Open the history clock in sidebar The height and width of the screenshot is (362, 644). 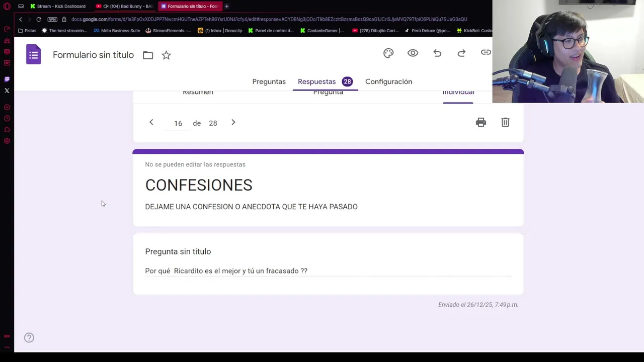point(7,119)
